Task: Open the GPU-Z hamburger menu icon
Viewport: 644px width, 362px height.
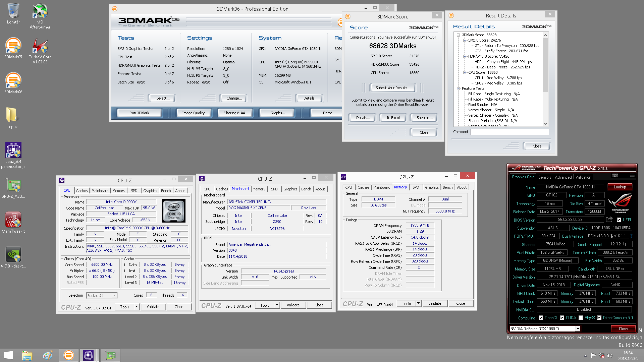Action: (632, 175)
